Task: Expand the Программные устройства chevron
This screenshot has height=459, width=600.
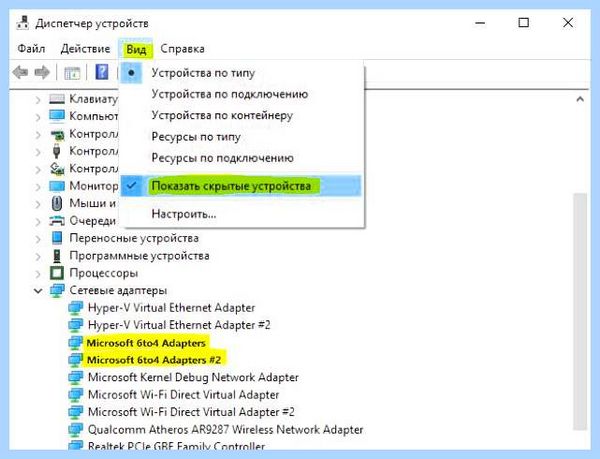Action: [38, 256]
